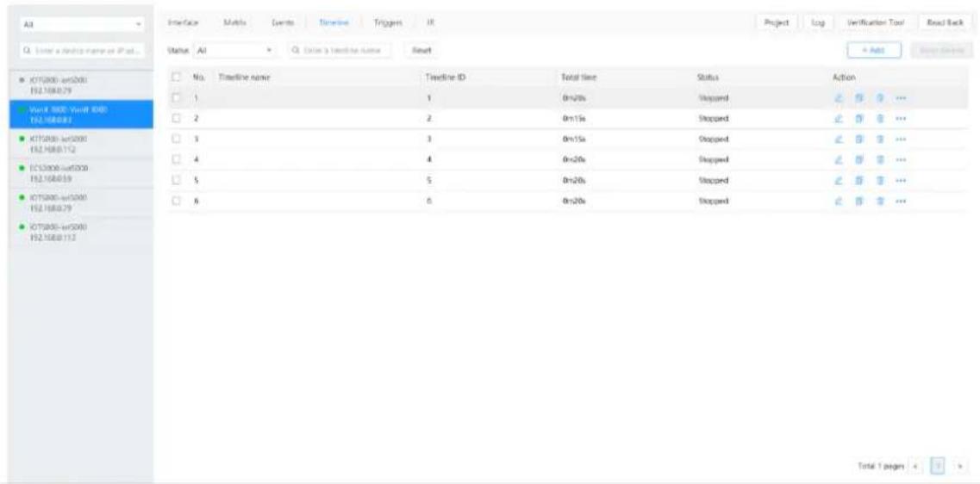
Task: Delete timeline 6 with the trash icon
Action: point(879,202)
